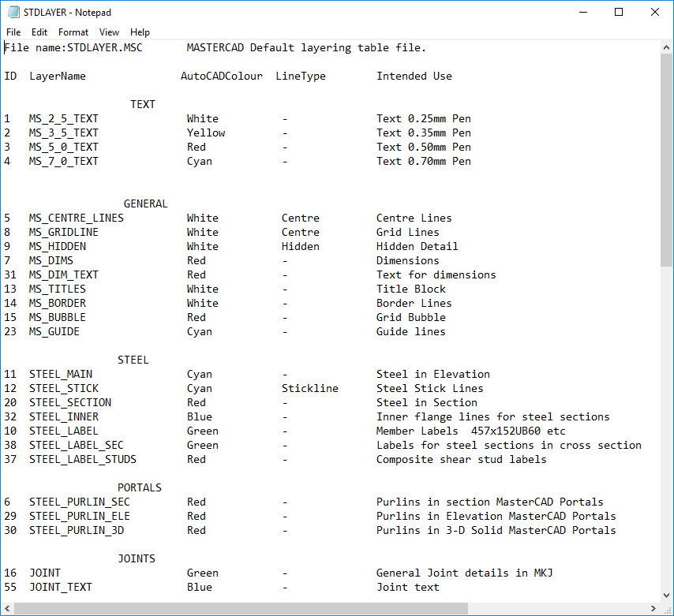Image resolution: width=674 pixels, height=616 pixels.
Task: Click on the JOINT_TEXT layer entry
Action: (61, 587)
